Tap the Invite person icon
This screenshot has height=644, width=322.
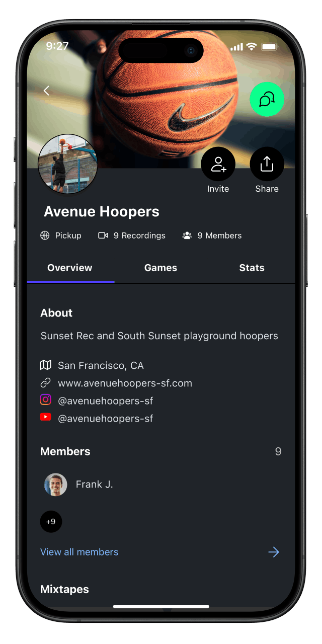point(218,164)
